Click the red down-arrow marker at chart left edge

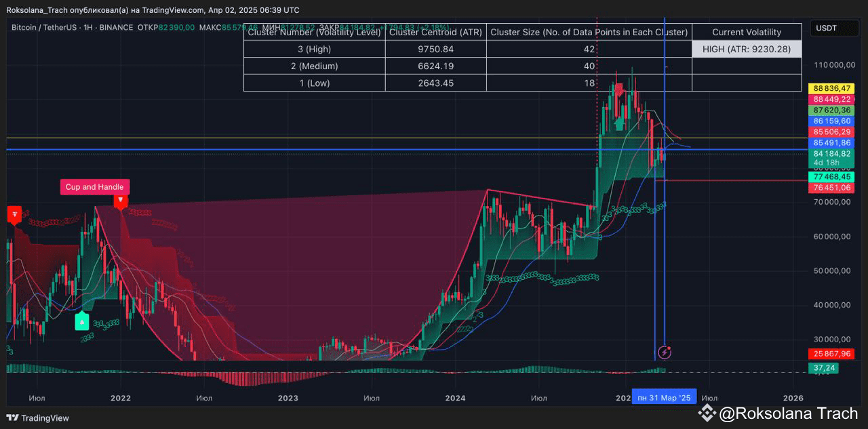click(14, 215)
